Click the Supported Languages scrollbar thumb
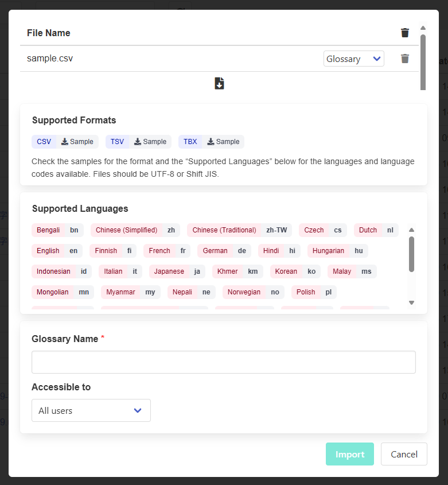 coord(411,253)
